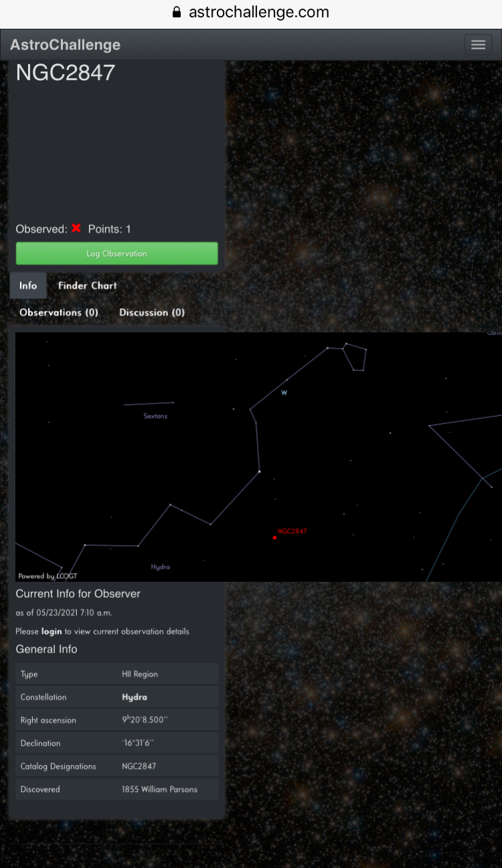Screen dimensions: 502x868
Task: Open the Discussion (0) tab
Action: (x=152, y=312)
